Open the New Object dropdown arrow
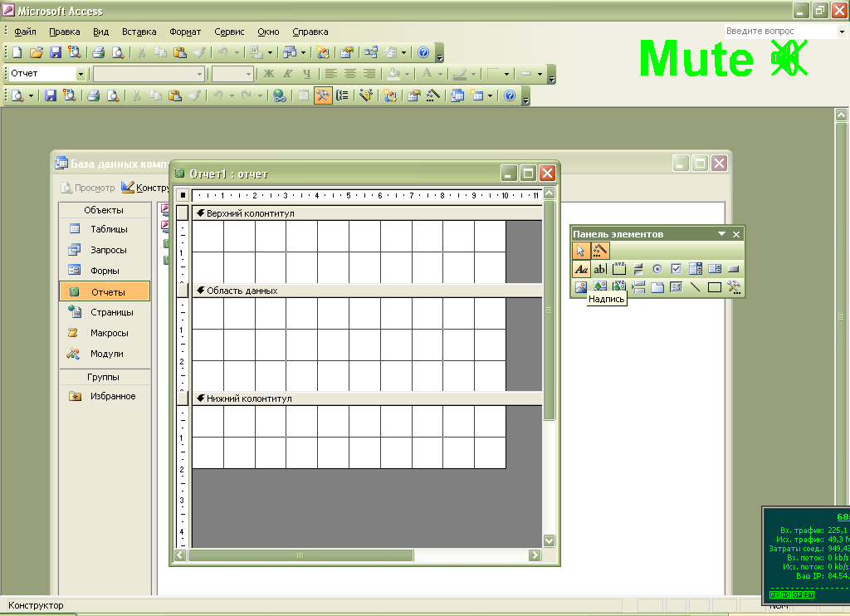The width and height of the screenshot is (850, 616). click(x=490, y=96)
